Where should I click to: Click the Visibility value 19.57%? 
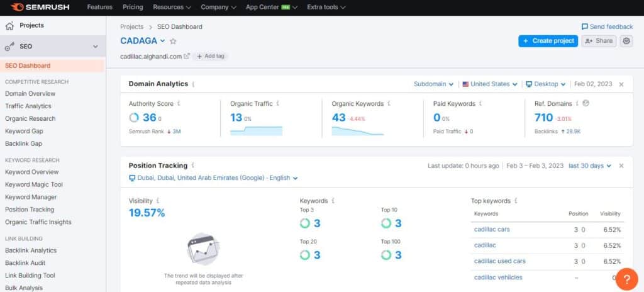tap(147, 213)
